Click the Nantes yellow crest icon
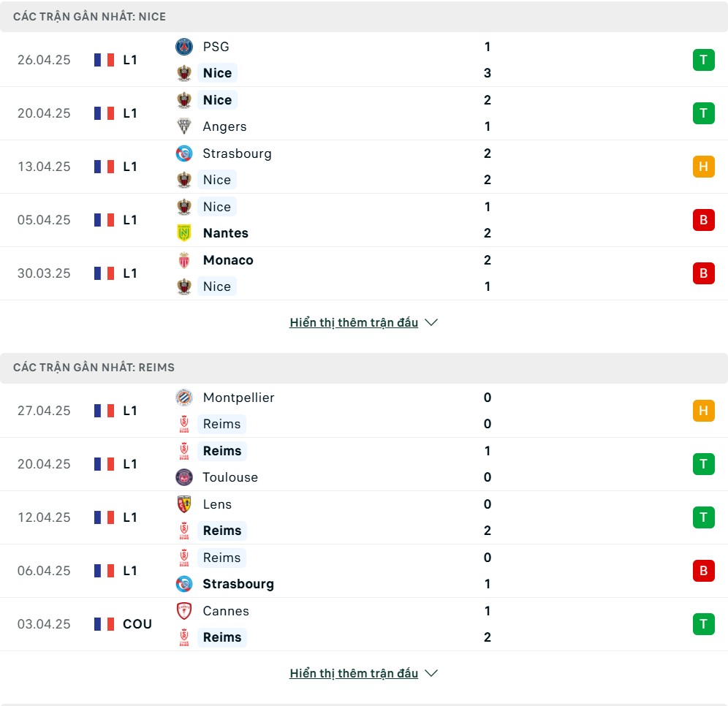Screen dimensions: 728x706 pyautogui.click(x=184, y=233)
